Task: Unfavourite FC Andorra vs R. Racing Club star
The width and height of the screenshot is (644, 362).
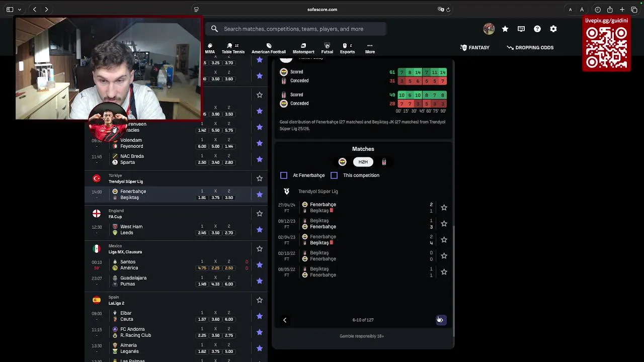Action: [260, 332]
